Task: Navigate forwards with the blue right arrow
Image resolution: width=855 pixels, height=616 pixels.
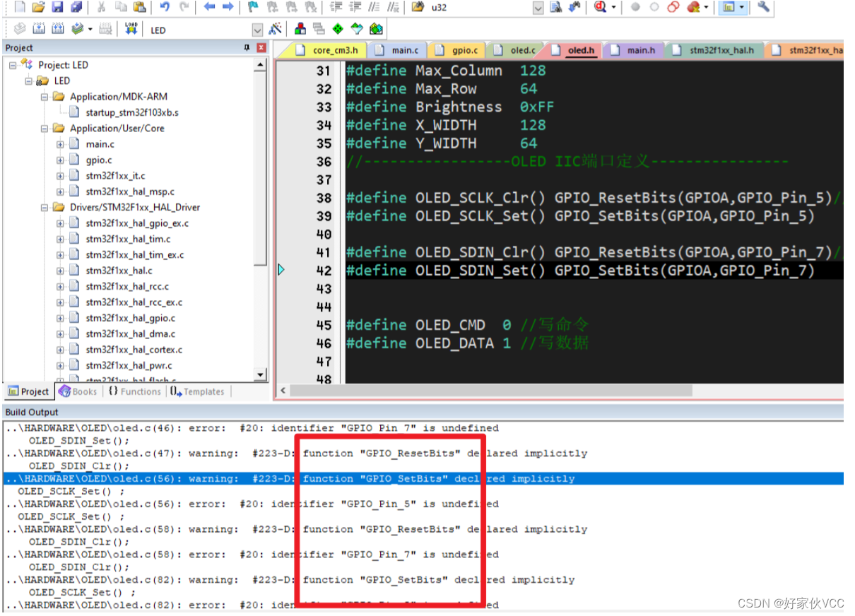Action: [x=228, y=7]
